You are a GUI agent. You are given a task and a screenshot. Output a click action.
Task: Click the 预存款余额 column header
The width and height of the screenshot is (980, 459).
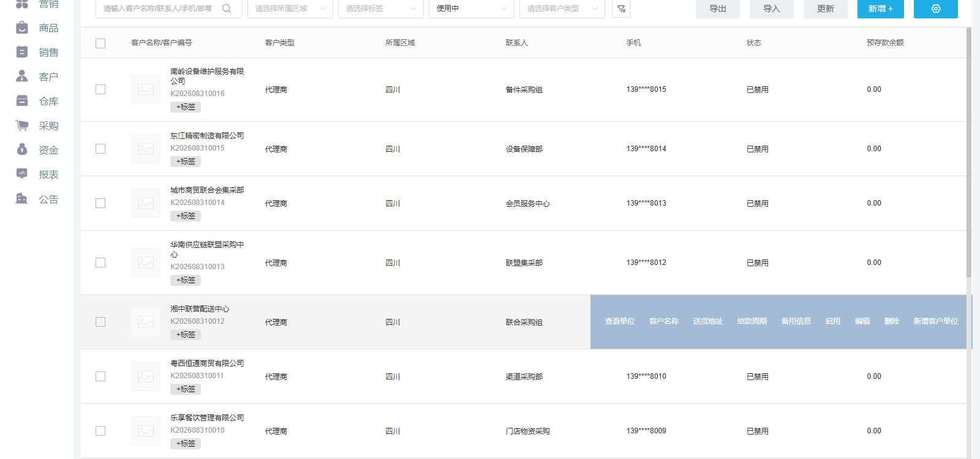885,43
